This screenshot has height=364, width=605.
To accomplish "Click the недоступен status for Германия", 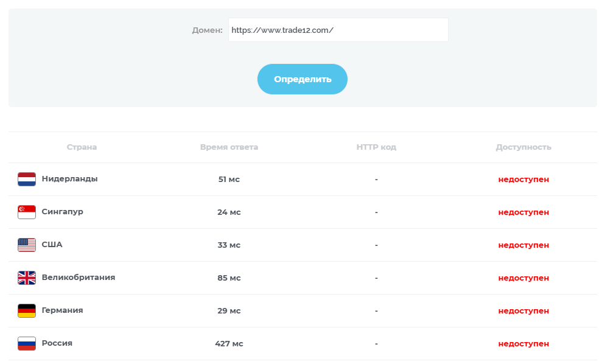I will (x=523, y=311).
